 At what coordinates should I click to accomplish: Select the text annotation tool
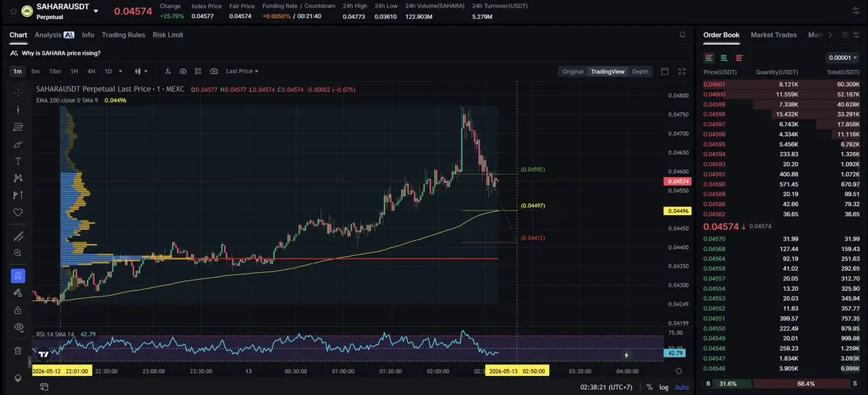(18, 161)
